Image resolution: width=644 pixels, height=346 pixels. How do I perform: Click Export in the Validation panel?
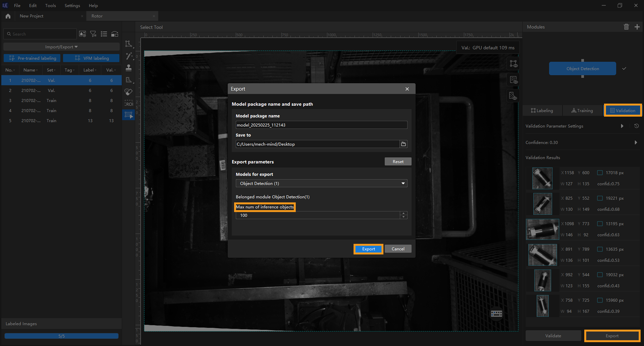click(x=612, y=336)
